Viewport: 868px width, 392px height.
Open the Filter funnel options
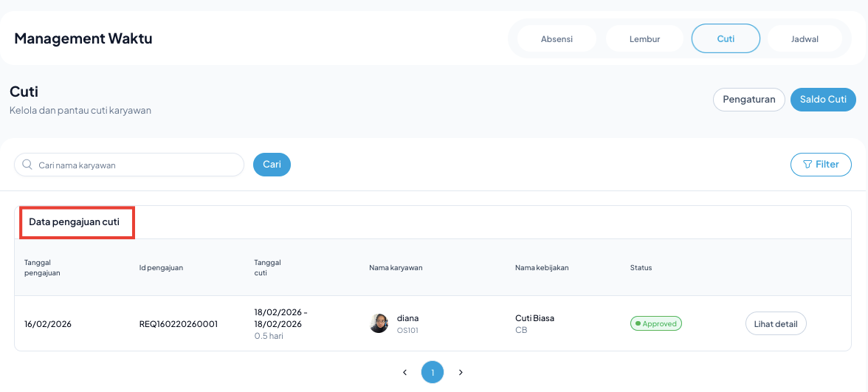pyautogui.click(x=820, y=165)
